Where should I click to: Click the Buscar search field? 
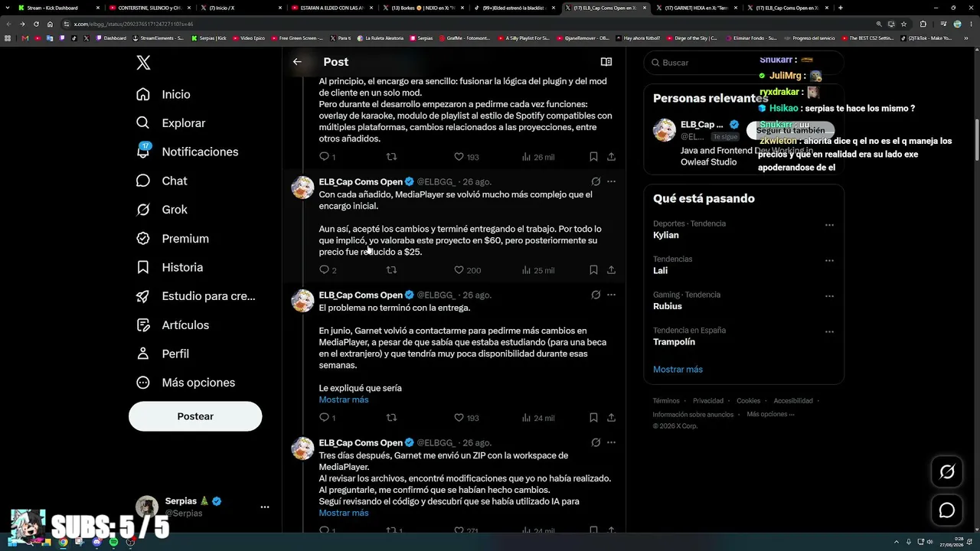click(743, 63)
